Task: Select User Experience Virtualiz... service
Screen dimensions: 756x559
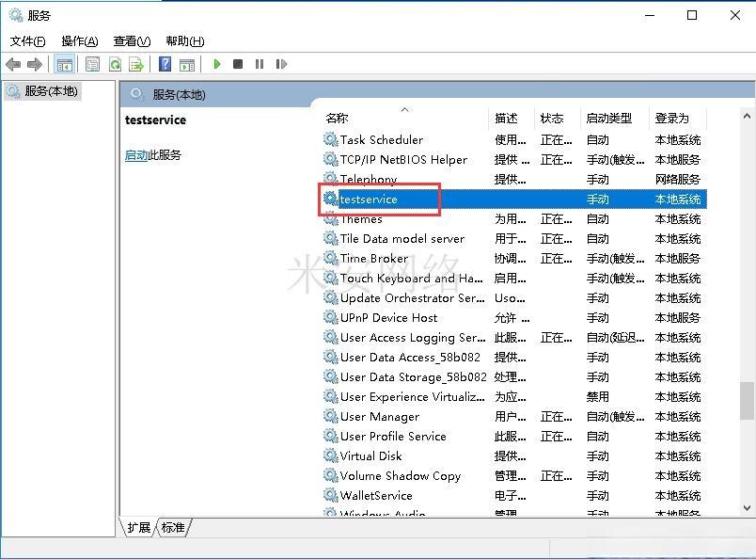Action: [x=514, y=397]
